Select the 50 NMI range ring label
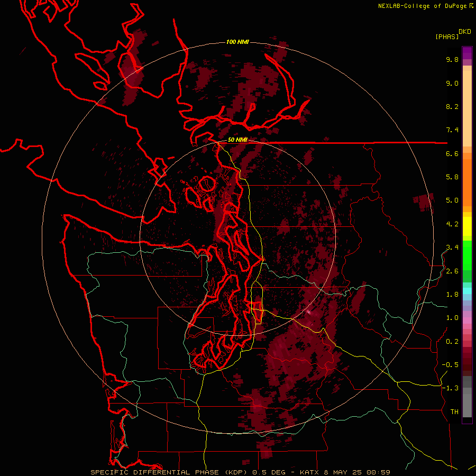 [x=237, y=140]
